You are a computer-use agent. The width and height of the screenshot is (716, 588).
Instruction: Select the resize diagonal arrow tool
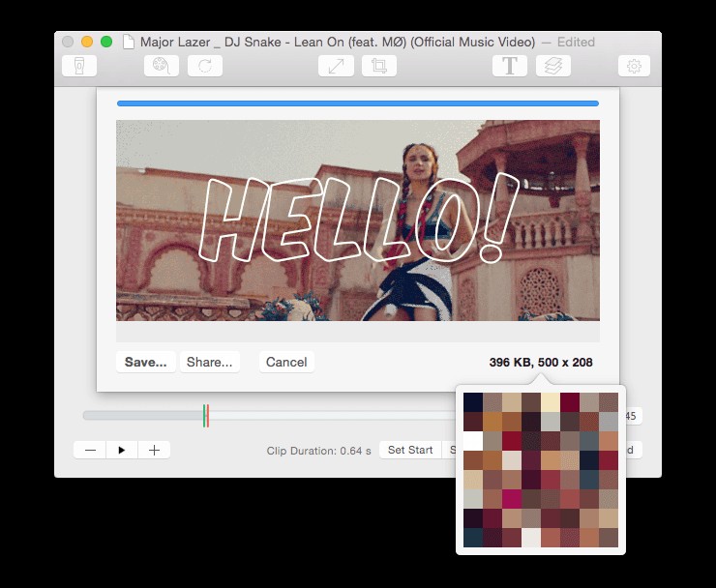(x=336, y=66)
